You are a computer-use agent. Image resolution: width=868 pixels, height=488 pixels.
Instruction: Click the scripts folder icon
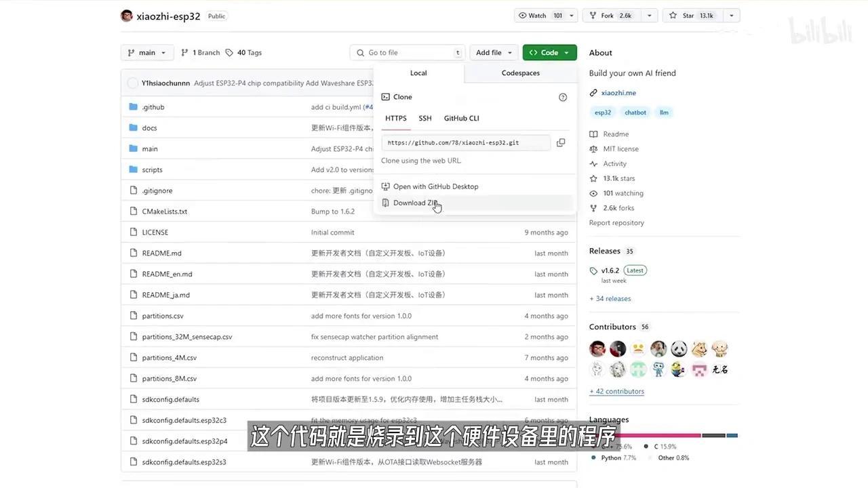point(133,170)
